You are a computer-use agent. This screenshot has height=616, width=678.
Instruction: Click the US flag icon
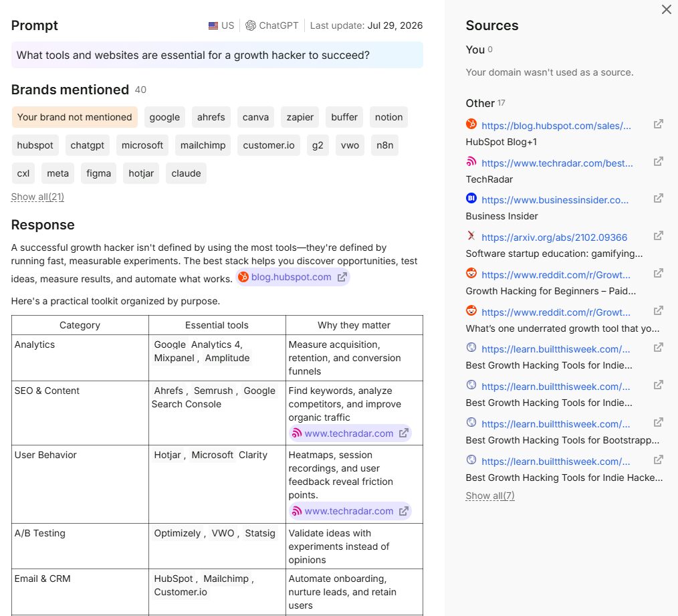pos(213,25)
